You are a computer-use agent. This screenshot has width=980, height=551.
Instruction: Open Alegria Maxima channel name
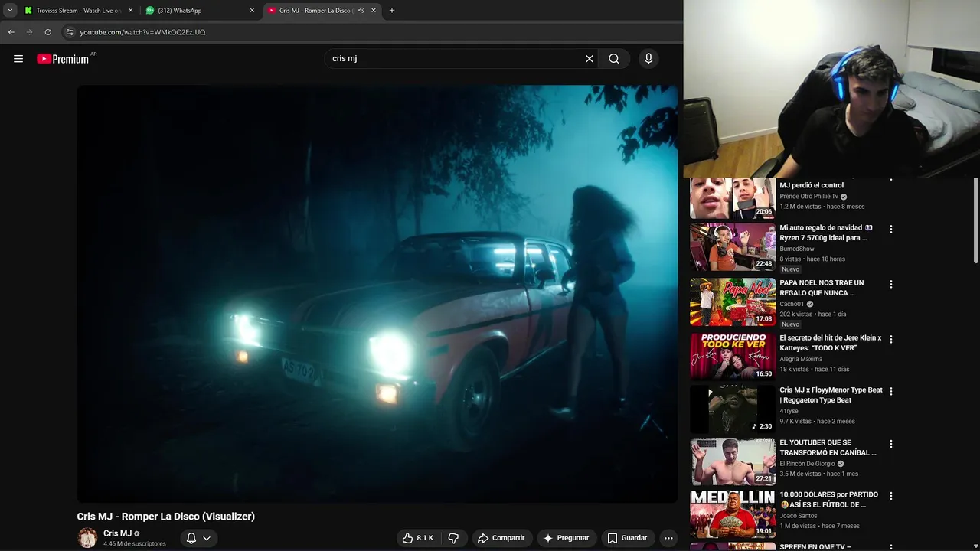(801, 359)
